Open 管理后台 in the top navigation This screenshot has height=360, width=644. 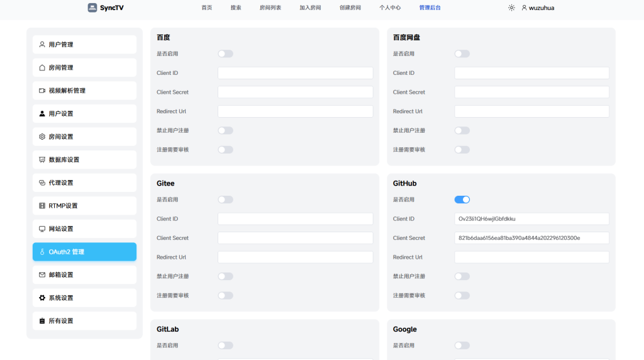430,8
